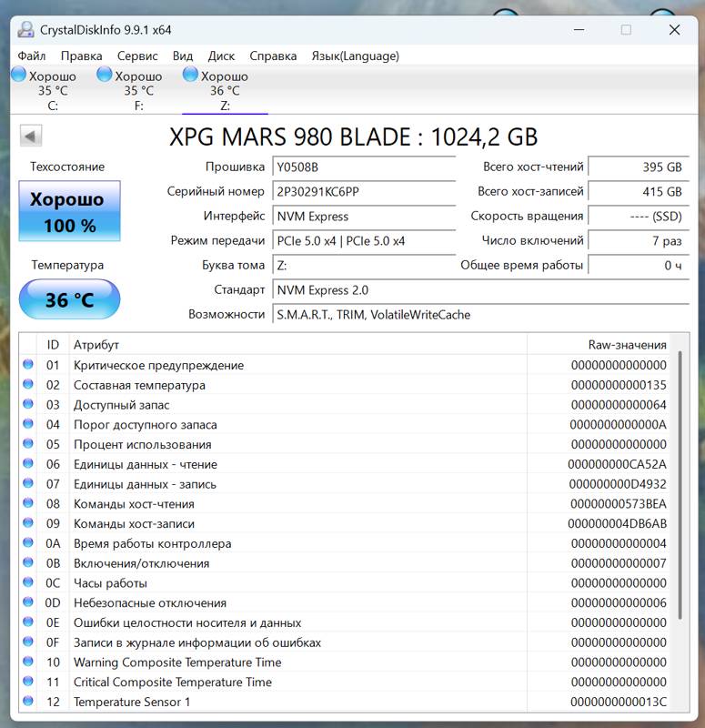705x728 pixels.
Task: Click the Стандарт field NVM Express 2.0
Action: (481, 290)
